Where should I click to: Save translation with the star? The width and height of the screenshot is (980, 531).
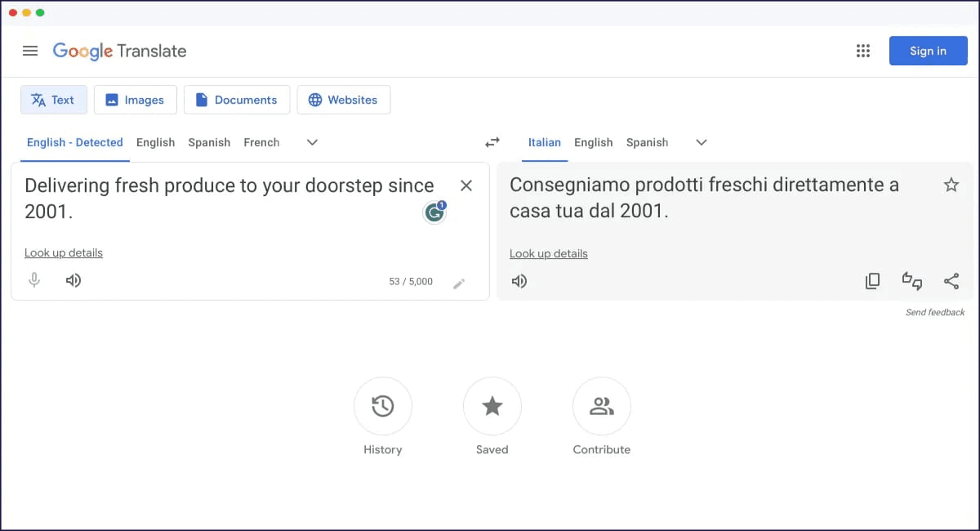[951, 185]
